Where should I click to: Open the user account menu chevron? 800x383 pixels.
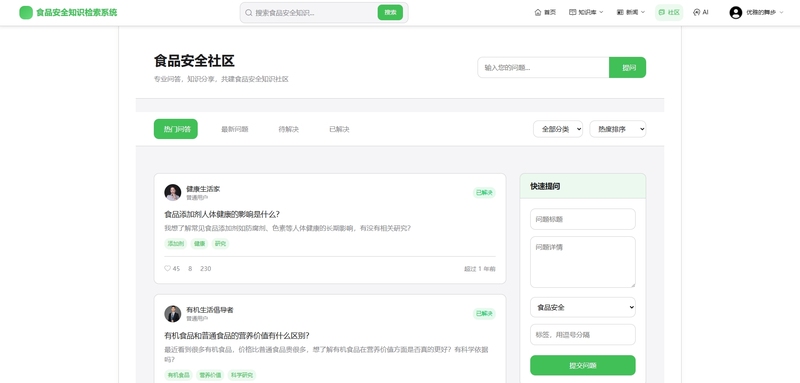(782, 13)
